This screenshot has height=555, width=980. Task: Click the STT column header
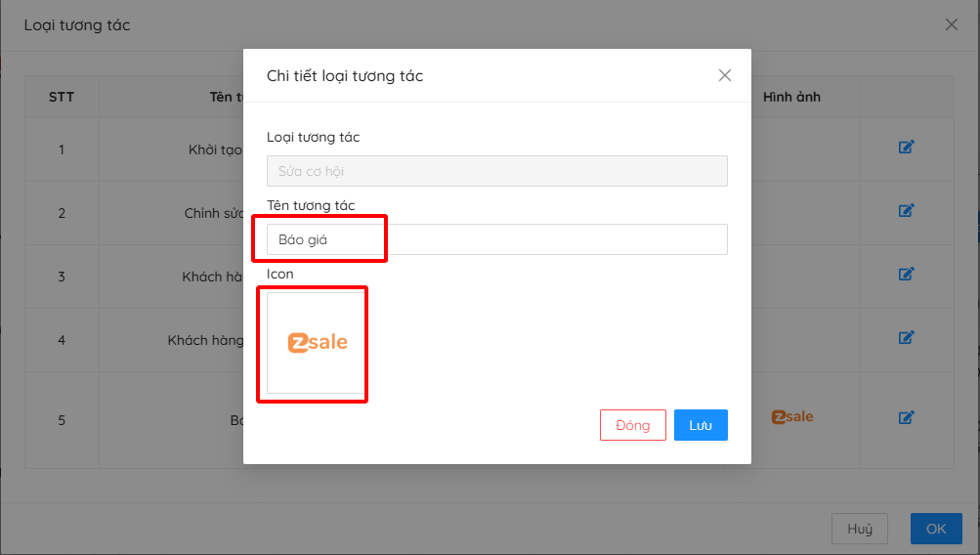point(62,97)
